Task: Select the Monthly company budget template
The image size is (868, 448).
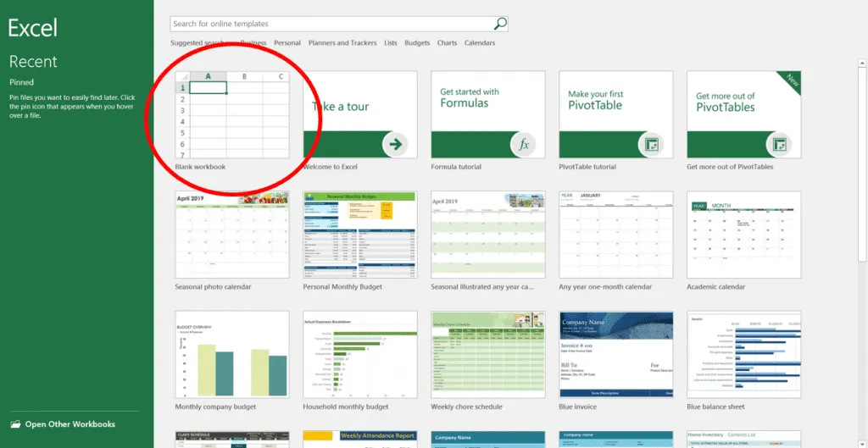Action: (x=232, y=355)
